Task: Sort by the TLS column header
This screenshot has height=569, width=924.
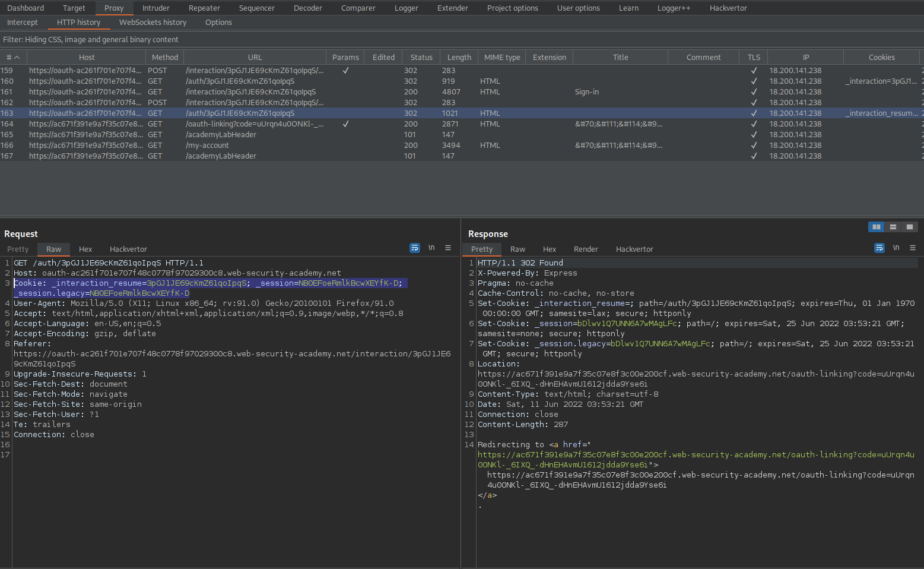Action: tap(754, 58)
